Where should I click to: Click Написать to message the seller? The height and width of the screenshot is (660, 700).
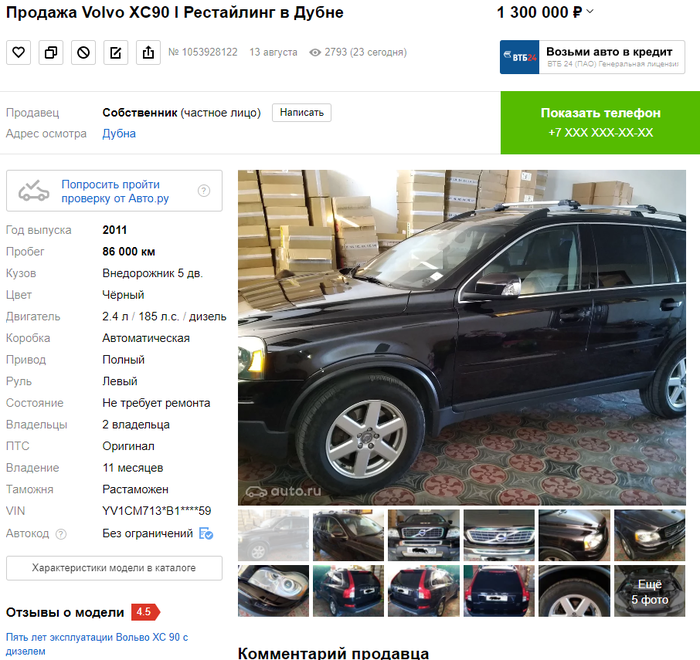coord(302,113)
